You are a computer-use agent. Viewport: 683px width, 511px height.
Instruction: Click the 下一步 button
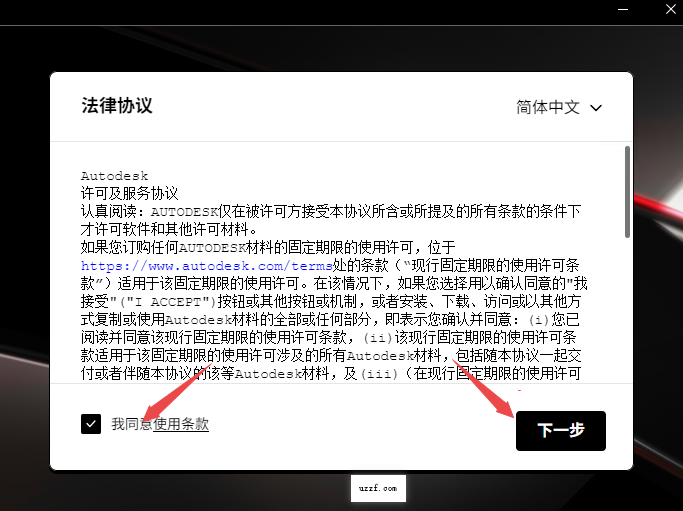click(x=560, y=431)
